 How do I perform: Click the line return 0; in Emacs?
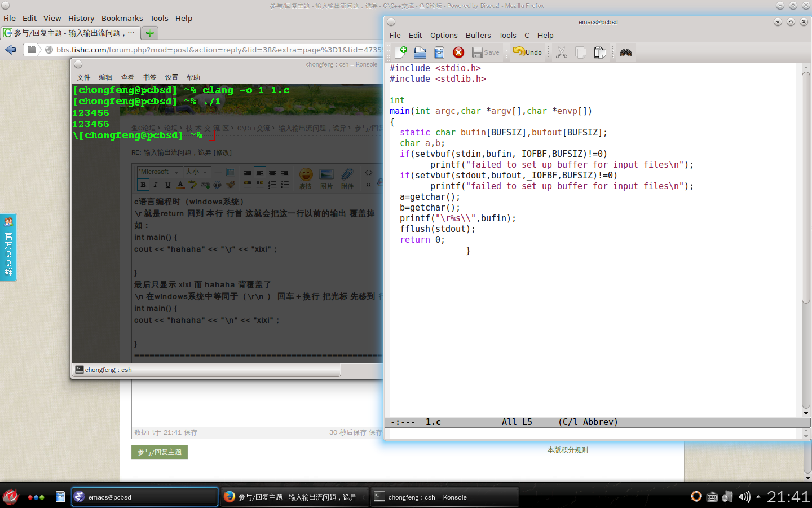[x=422, y=240]
